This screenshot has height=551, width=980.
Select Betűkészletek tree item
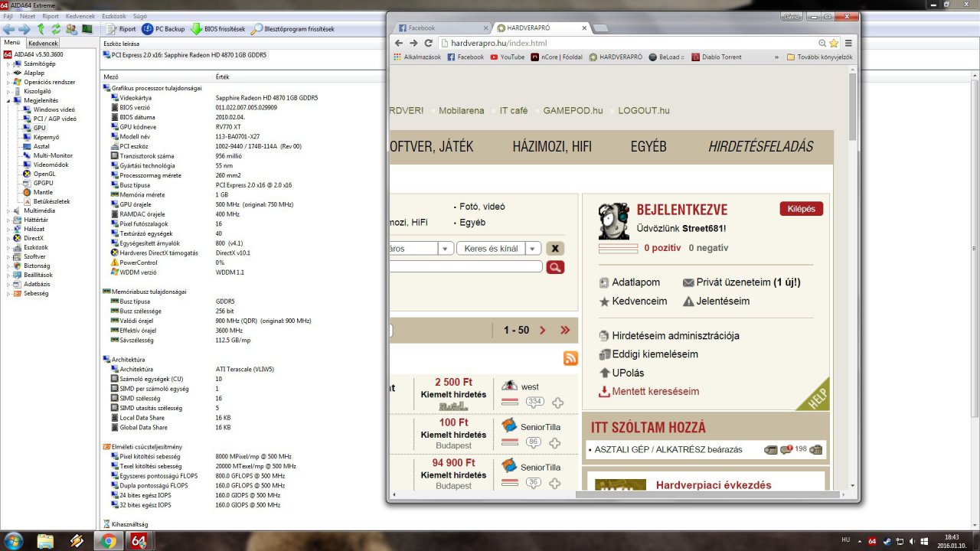(46, 201)
